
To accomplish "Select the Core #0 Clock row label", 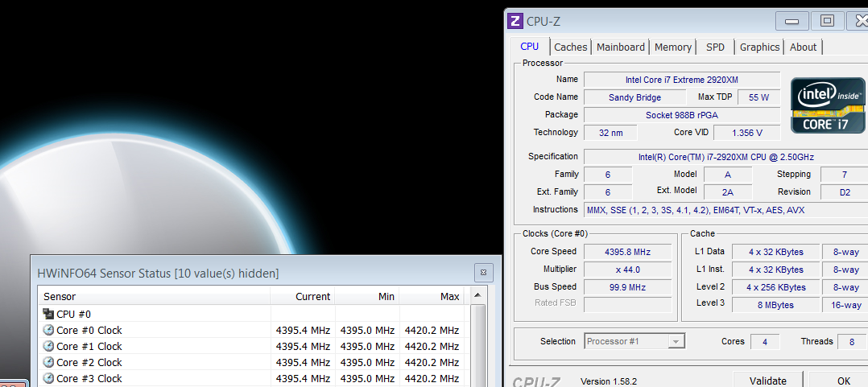I will (89, 330).
